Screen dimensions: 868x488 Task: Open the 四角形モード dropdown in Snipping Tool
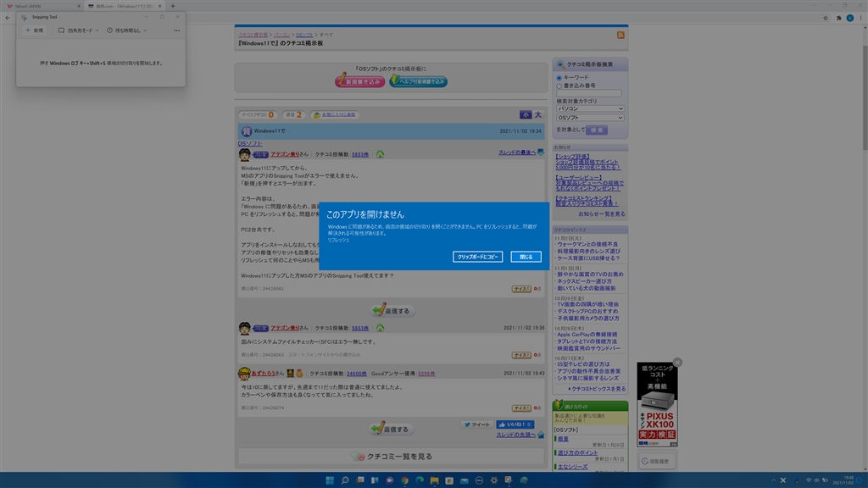point(78,30)
